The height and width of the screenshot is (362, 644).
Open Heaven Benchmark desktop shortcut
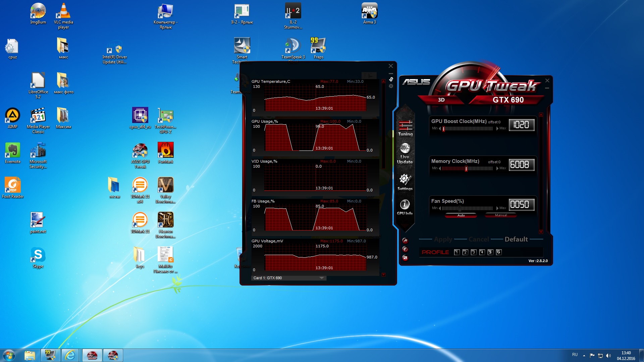click(166, 226)
